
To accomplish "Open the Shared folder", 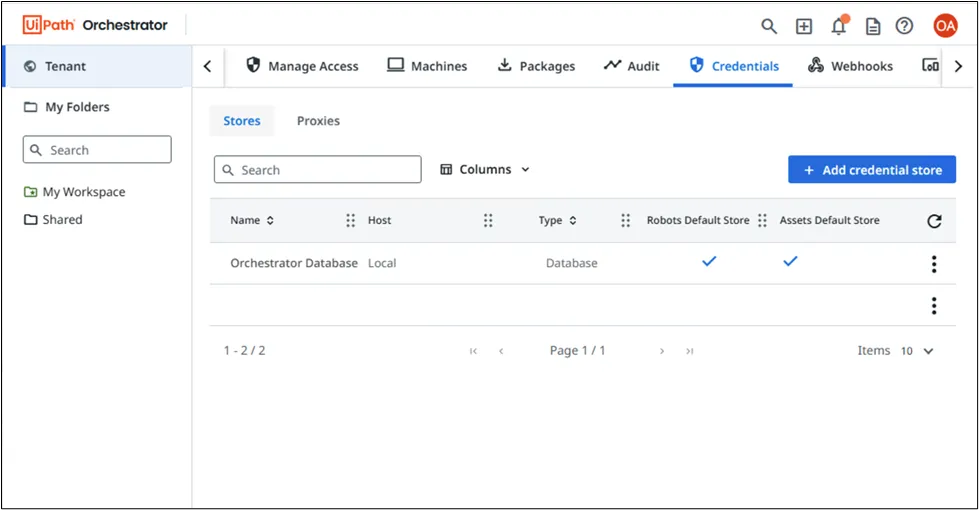I will [x=53, y=219].
